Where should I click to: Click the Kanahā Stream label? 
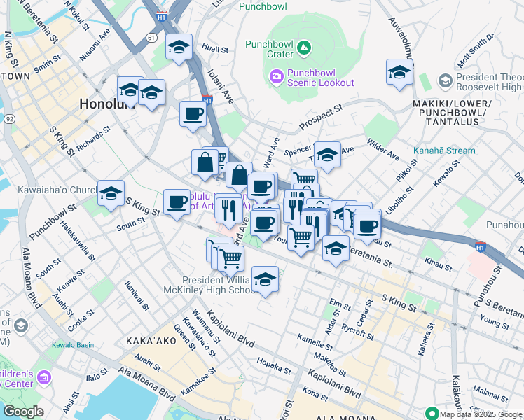point(444,150)
